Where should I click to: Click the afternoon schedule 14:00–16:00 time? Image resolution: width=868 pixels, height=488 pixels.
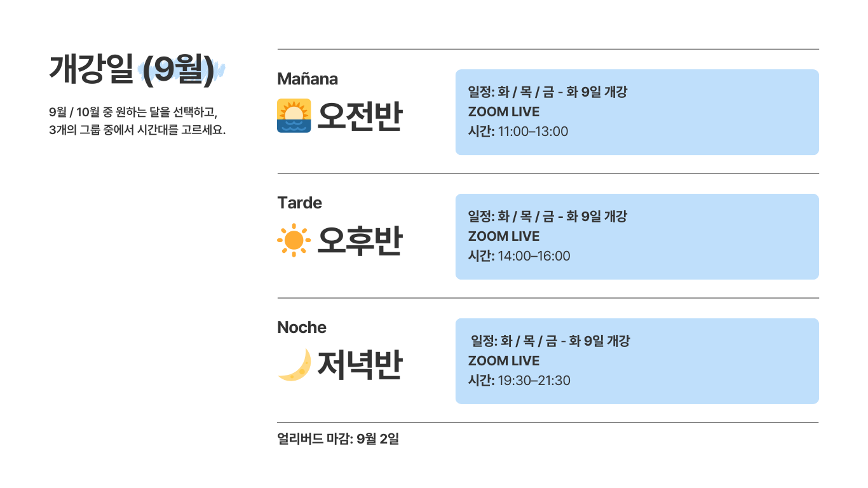click(534, 256)
